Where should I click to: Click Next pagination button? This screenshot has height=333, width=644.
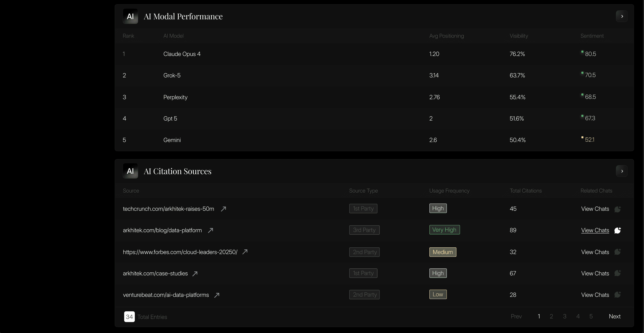click(615, 317)
